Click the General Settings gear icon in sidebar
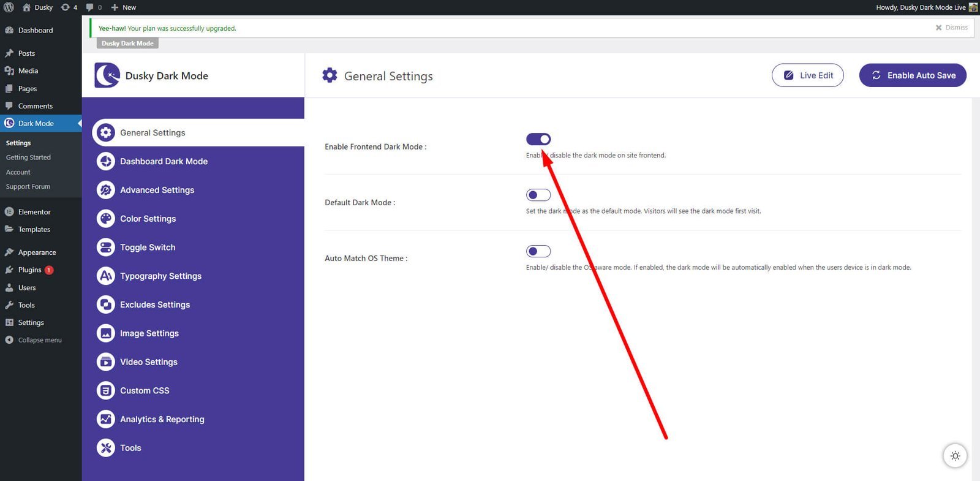 (106, 132)
